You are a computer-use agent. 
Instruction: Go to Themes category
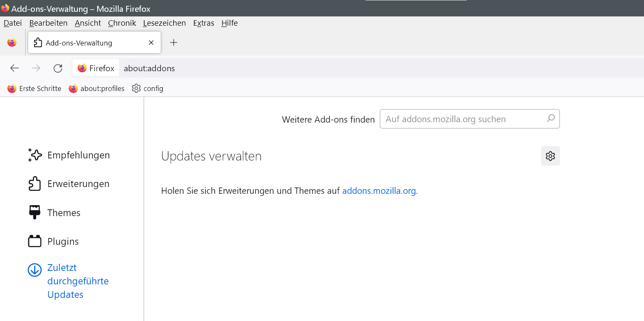(54, 213)
